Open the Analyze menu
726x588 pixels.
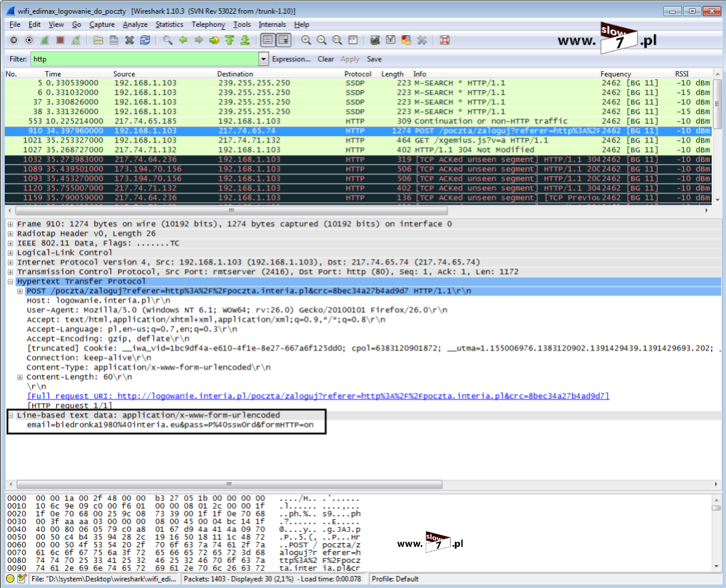135,24
